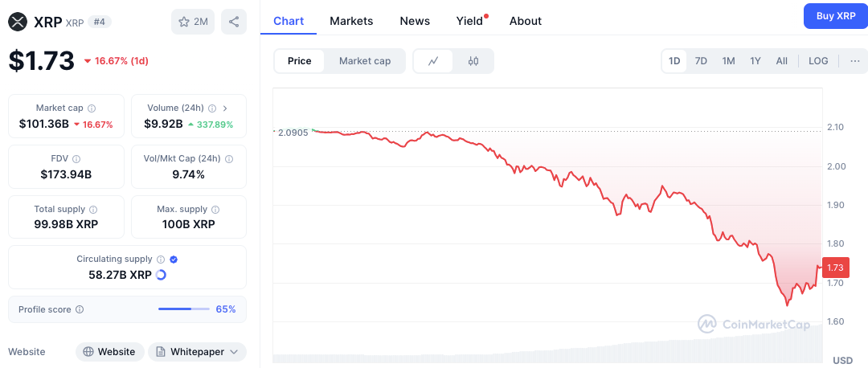868x368 pixels.
Task: Expand the Volume (24h) chevron arrow
Action: 225,108
